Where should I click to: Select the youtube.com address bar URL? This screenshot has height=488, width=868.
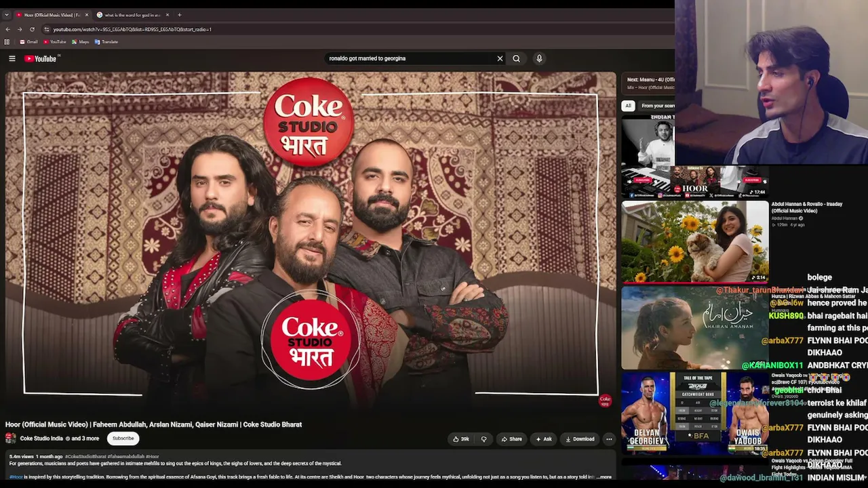(132, 29)
